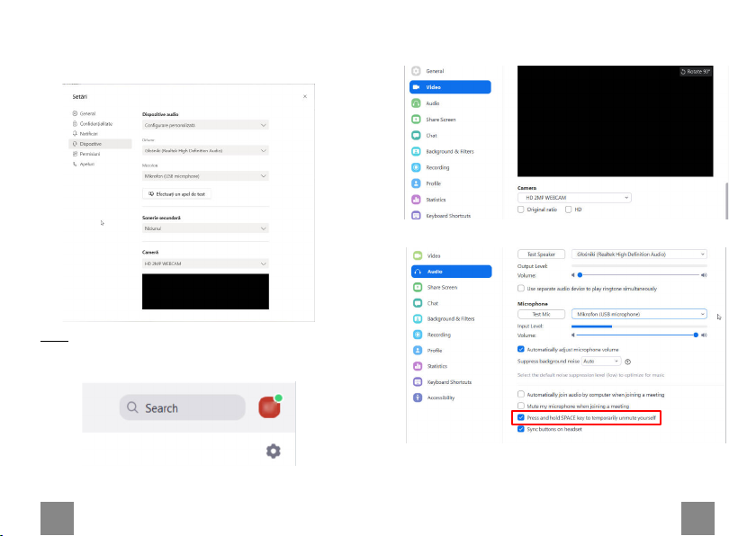Viewport: 756px width, 536px height.
Task: Toggle Press and hold SPACE key checkbox
Action: click(x=521, y=417)
